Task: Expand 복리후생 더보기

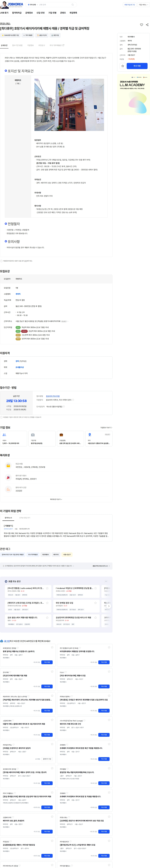Action: (x=56, y=499)
